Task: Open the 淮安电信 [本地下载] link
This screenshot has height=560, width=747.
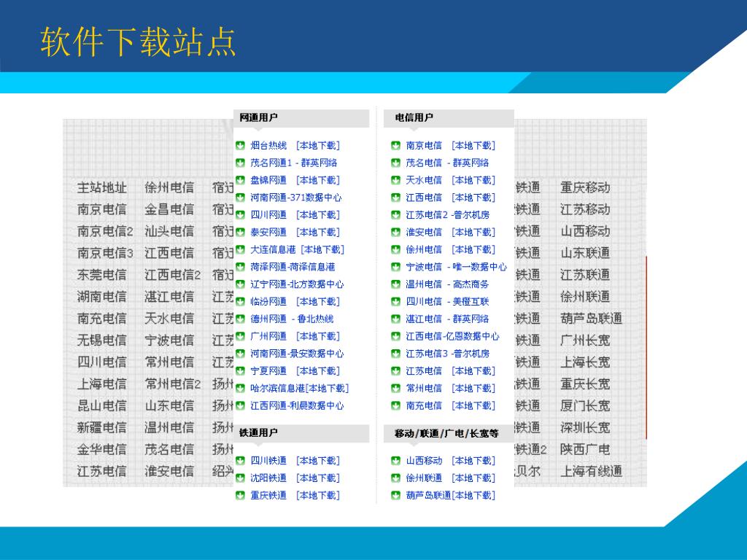Action: pyautogui.click(x=450, y=233)
